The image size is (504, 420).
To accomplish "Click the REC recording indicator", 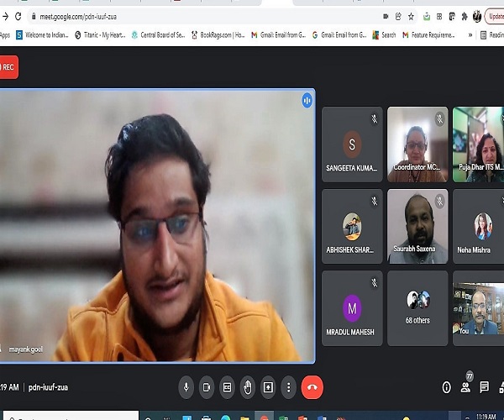I will [8, 67].
